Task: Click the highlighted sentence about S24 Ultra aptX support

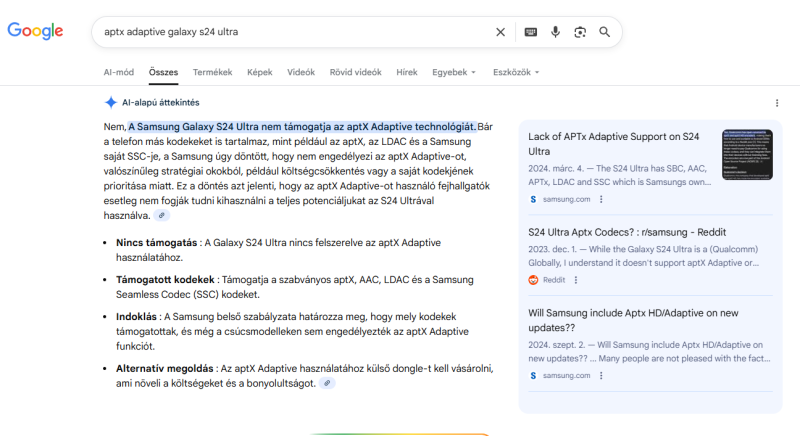Action: coord(302,126)
